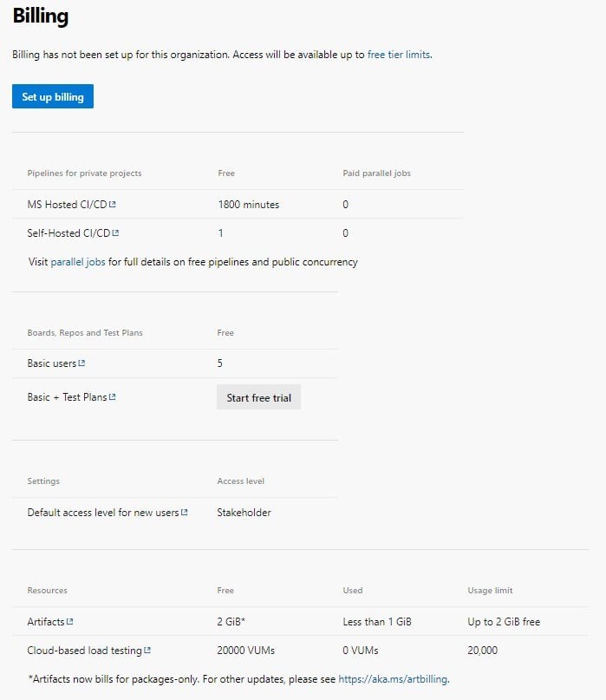Click the 20,000 load testing usage limit

click(x=483, y=651)
